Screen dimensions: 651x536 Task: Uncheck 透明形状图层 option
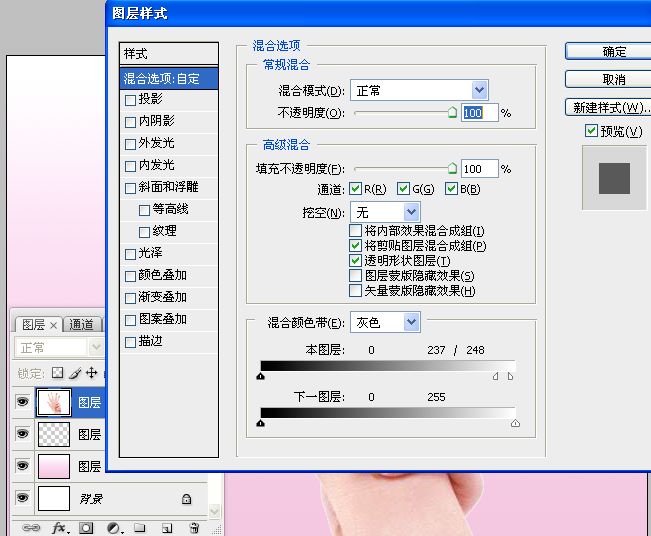[355, 260]
